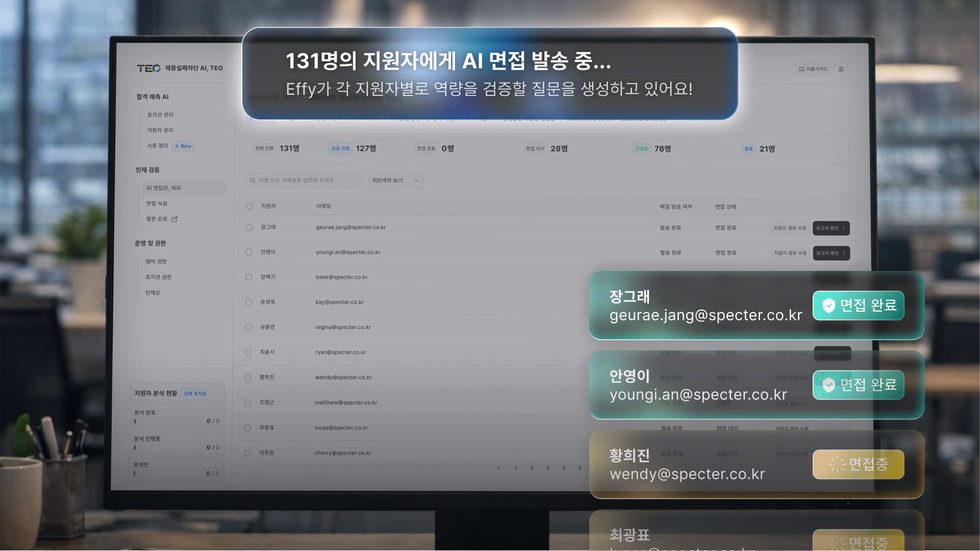Click the user profile icon
This screenshot has height=551, width=980.
tap(841, 69)
